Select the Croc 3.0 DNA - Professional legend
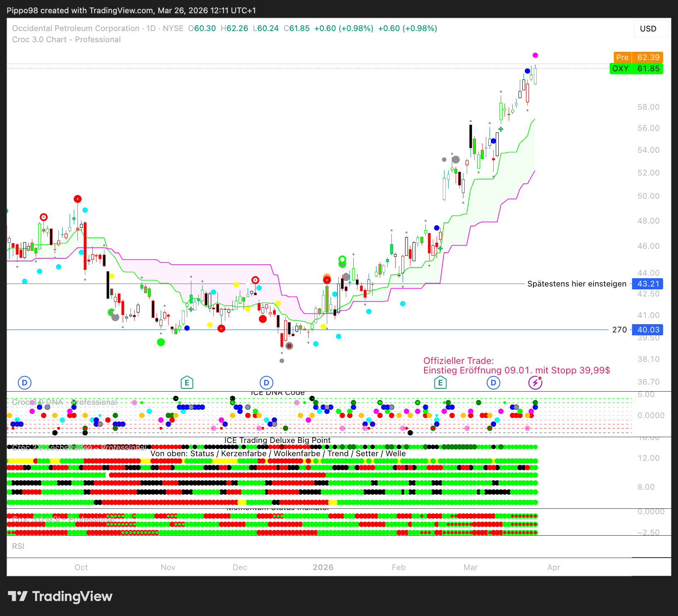The height and width of the screenshot is (616, 678). click(64, 402)
